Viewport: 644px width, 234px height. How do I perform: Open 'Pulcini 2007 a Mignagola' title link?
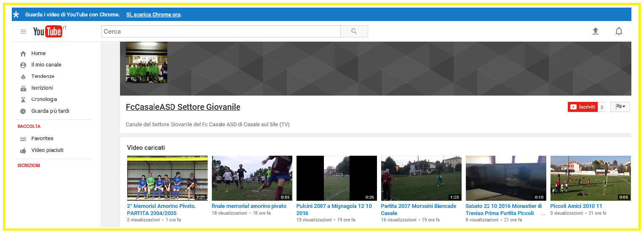coord(334,210)
